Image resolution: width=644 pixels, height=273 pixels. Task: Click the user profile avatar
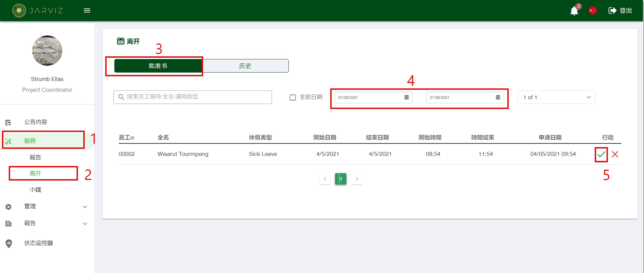click(47, 51)
